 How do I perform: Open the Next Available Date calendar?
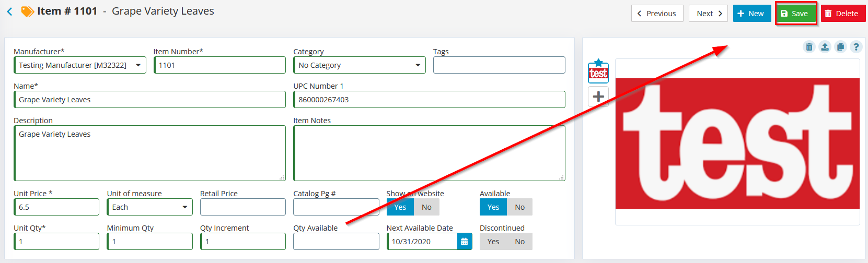[x=465, y=242]
